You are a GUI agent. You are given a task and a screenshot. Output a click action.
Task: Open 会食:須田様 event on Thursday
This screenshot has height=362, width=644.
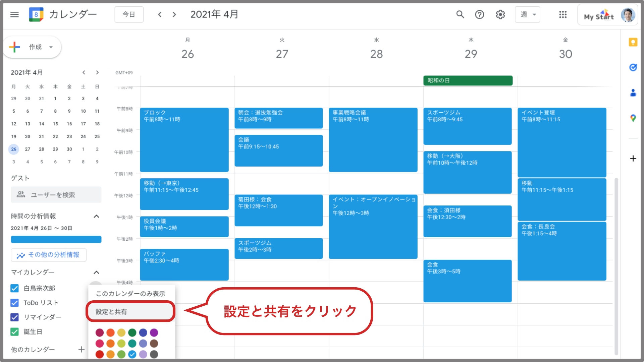(468, 221)
